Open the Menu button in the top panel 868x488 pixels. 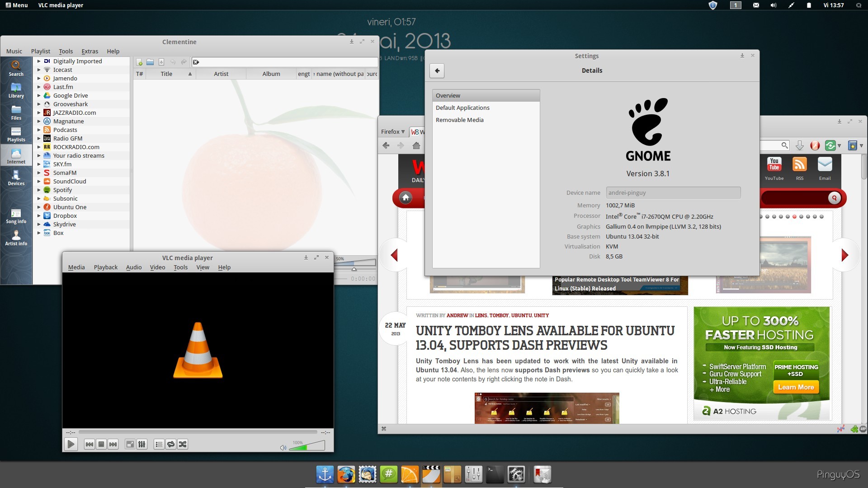tap(17, 5)
